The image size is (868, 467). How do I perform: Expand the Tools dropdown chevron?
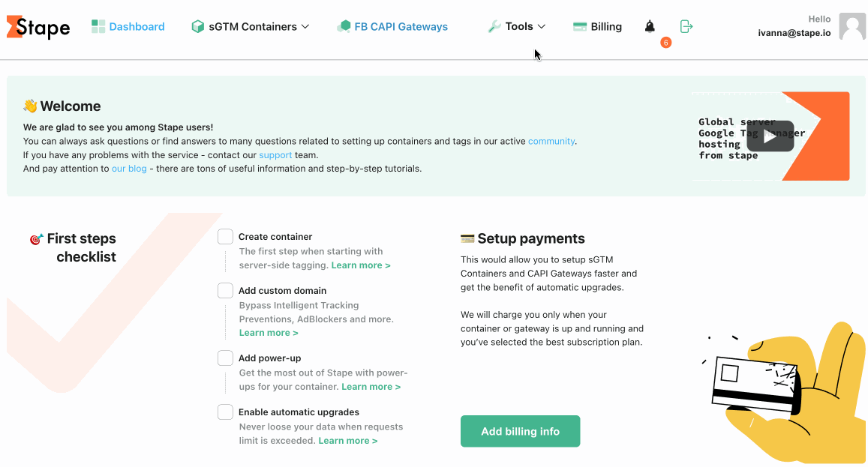pyautogui.click(x=542, y=26)
